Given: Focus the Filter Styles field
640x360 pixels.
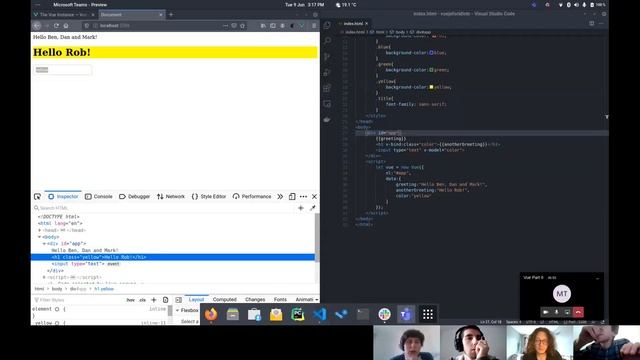Looking at the screenshot, I should (x=78, y=300).
